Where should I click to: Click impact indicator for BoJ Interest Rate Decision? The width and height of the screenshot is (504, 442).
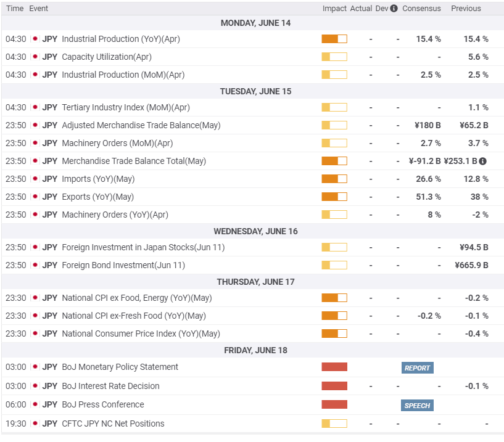coord(334,387)
